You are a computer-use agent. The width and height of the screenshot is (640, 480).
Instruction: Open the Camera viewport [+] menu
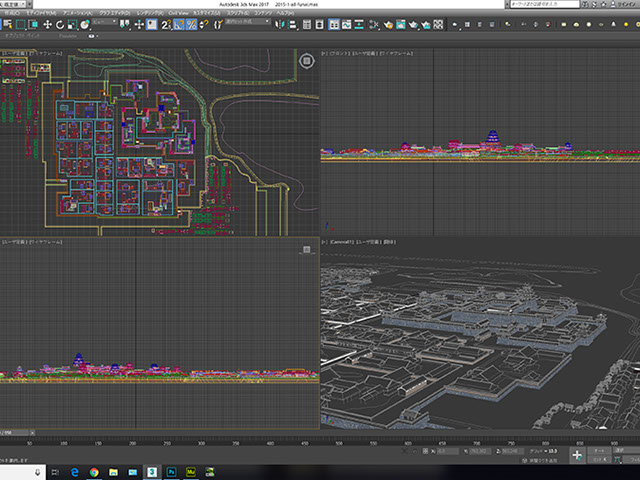324,242
